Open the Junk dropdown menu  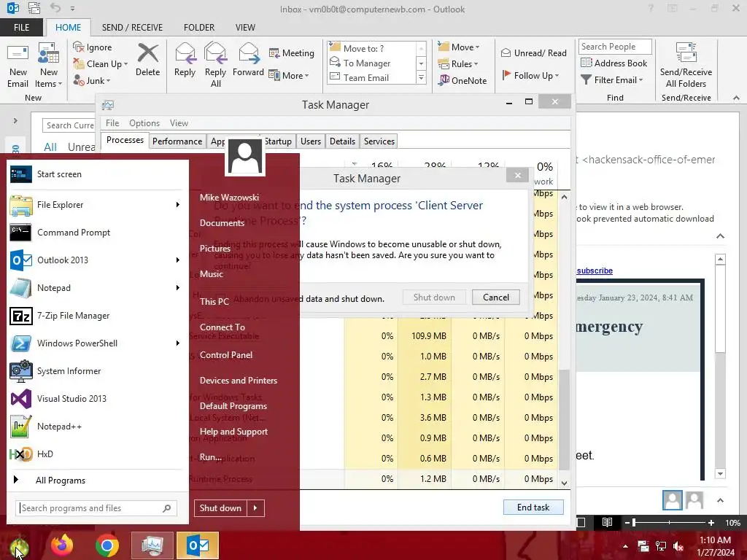91,80
